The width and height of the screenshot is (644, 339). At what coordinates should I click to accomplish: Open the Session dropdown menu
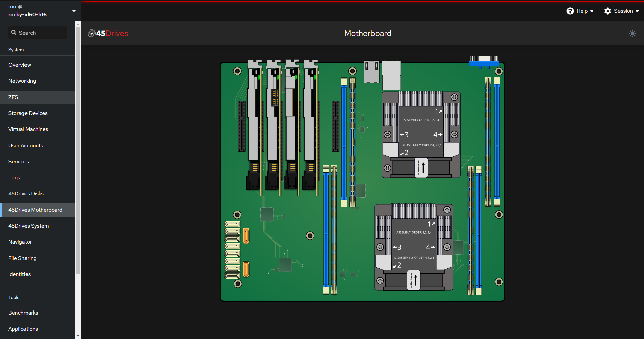pos(622,11)
